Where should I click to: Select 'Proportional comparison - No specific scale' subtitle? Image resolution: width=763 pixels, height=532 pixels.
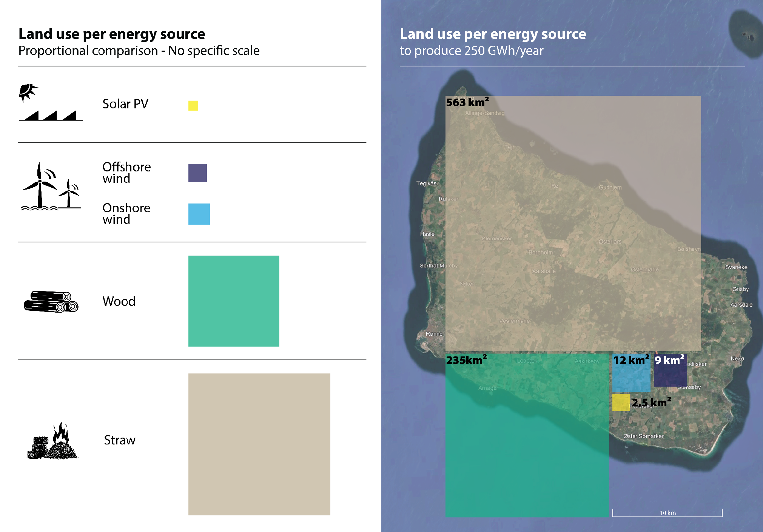[x=139, y=51]
